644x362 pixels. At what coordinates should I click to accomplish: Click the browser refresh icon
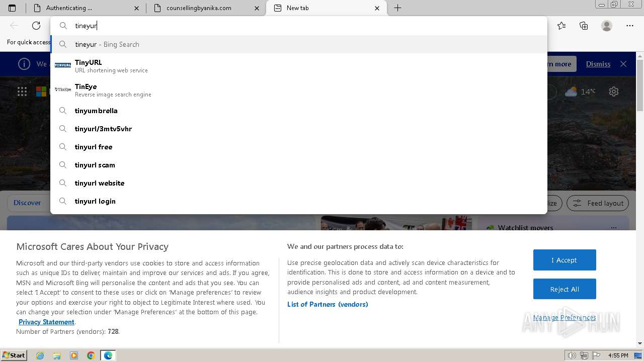(x=36, y=26)
